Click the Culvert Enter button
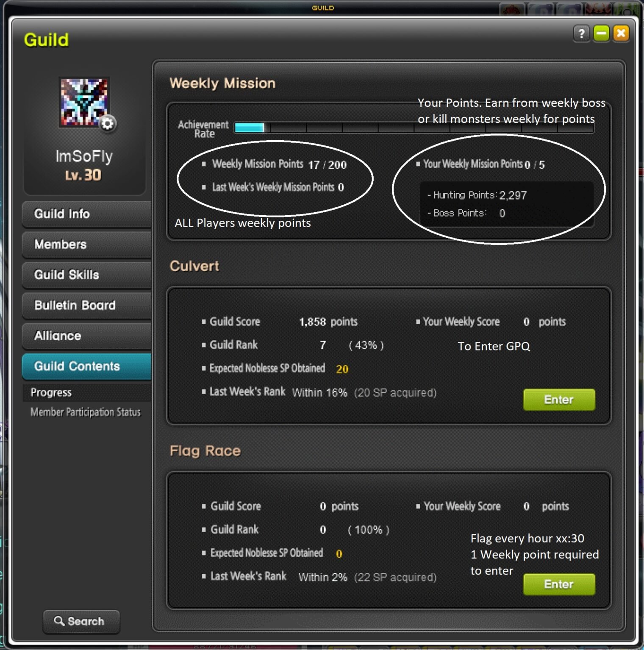The width and height of the screenshot is (644, 650). pos(559,400)
